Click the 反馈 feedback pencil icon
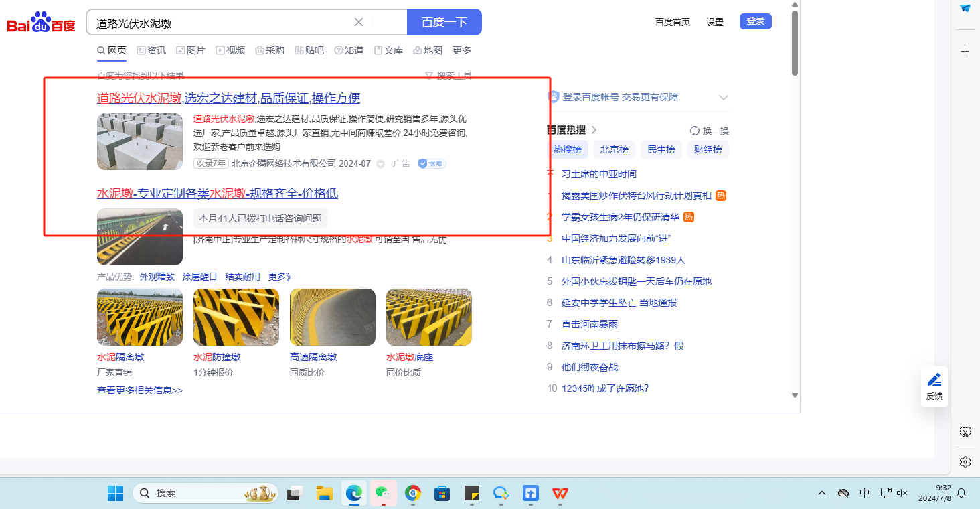Viewport: 980px width, 509px height. [934, 380]
